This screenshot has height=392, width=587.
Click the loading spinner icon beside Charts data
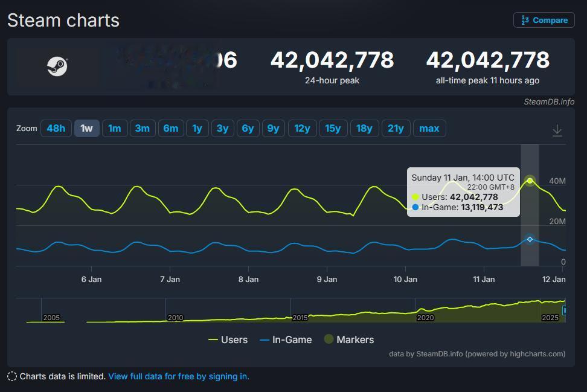pyautogui.click(x=12, y=376)
